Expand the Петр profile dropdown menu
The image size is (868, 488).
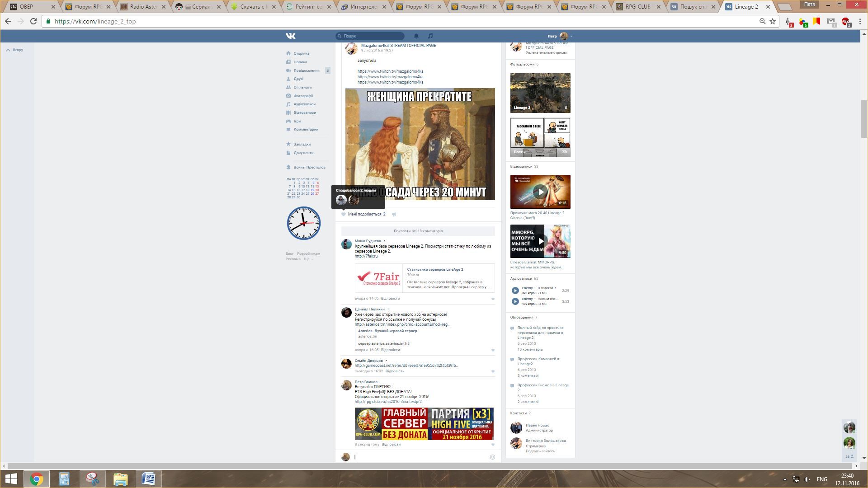coord(560,36)
